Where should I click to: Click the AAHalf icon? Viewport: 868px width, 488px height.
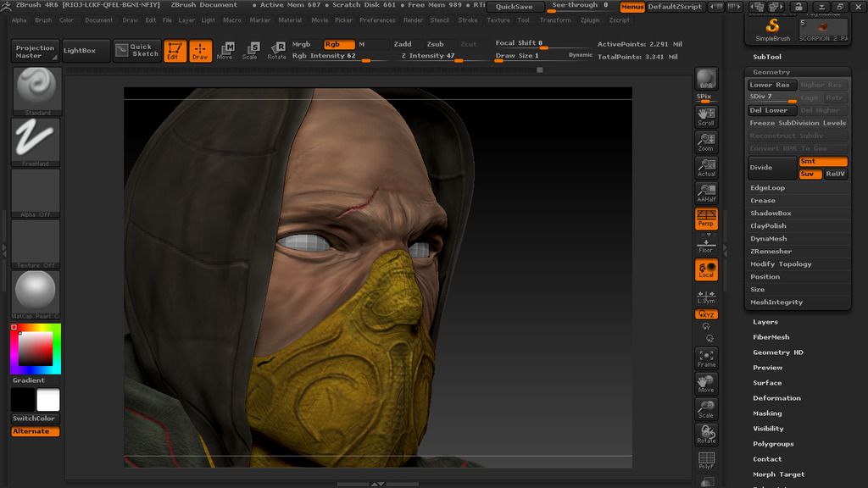click(706, 193)
